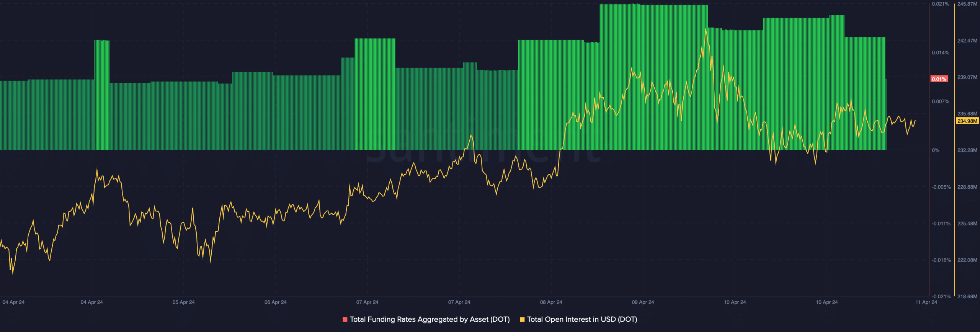Click the 232.28M axis label
Viewport: 980px width, 332px height.
tap(967, 150)
